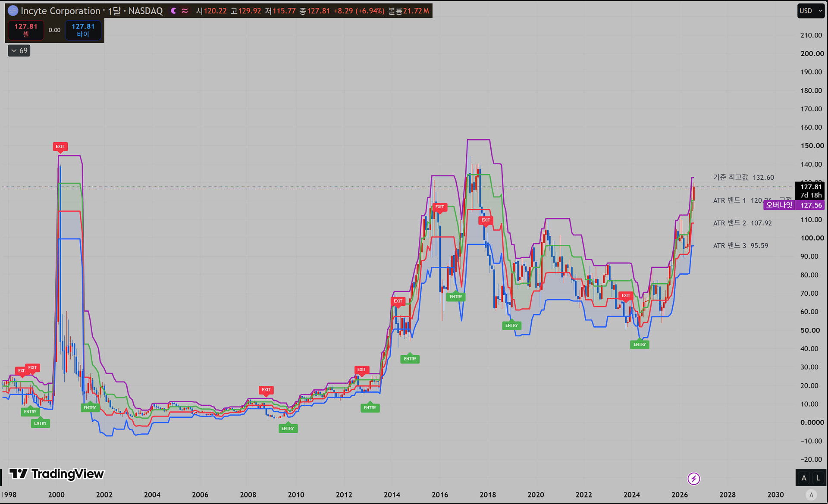
Task: Expand the collapsed indicator legend showing 69
Action: click(x=19, y=51)
